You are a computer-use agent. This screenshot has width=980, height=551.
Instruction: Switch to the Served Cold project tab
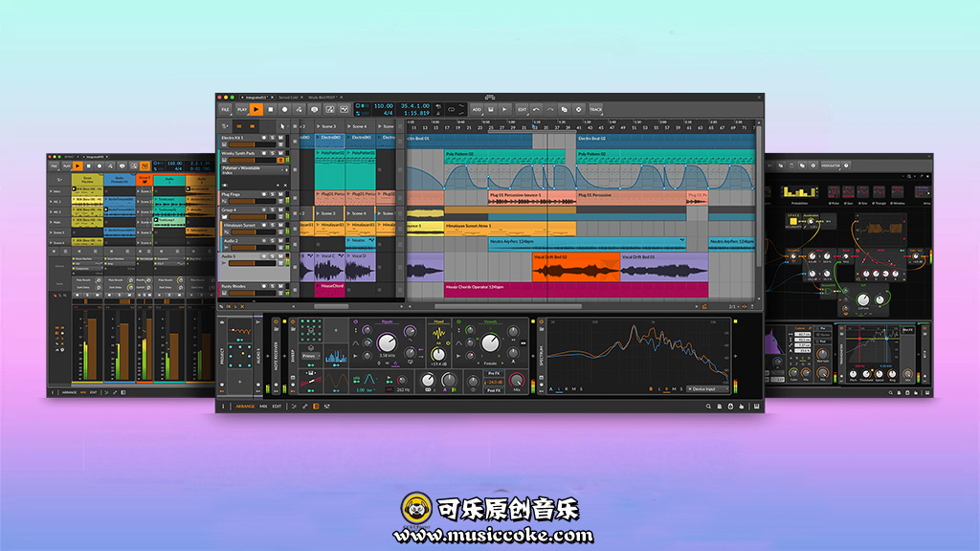click(x=289, y=98)
